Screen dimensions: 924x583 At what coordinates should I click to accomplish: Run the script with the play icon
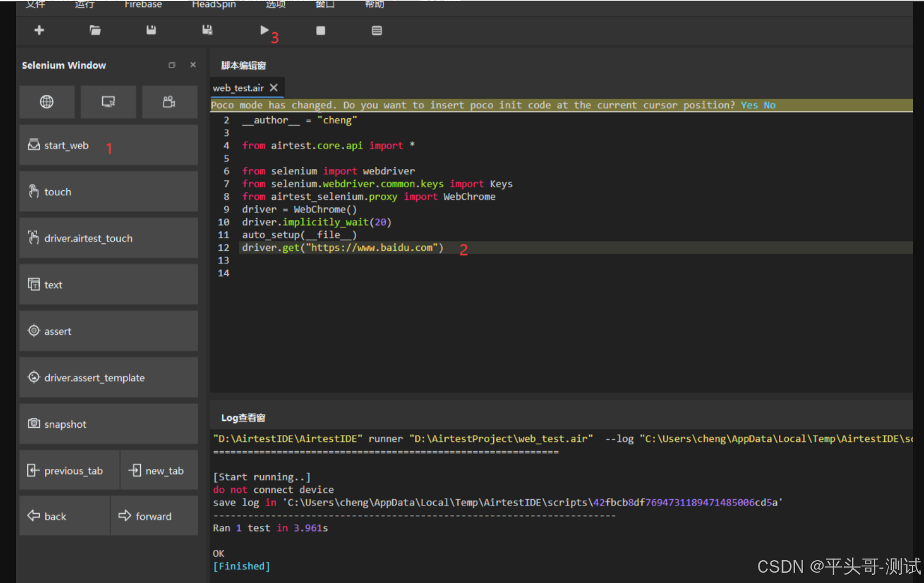tap(264, 30)
